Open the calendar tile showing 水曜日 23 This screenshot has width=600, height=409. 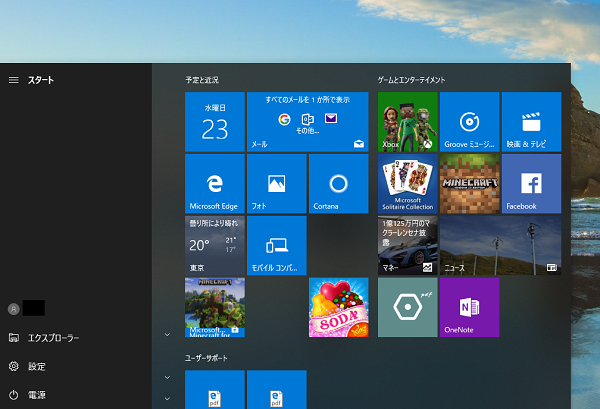tap(214, 121)
